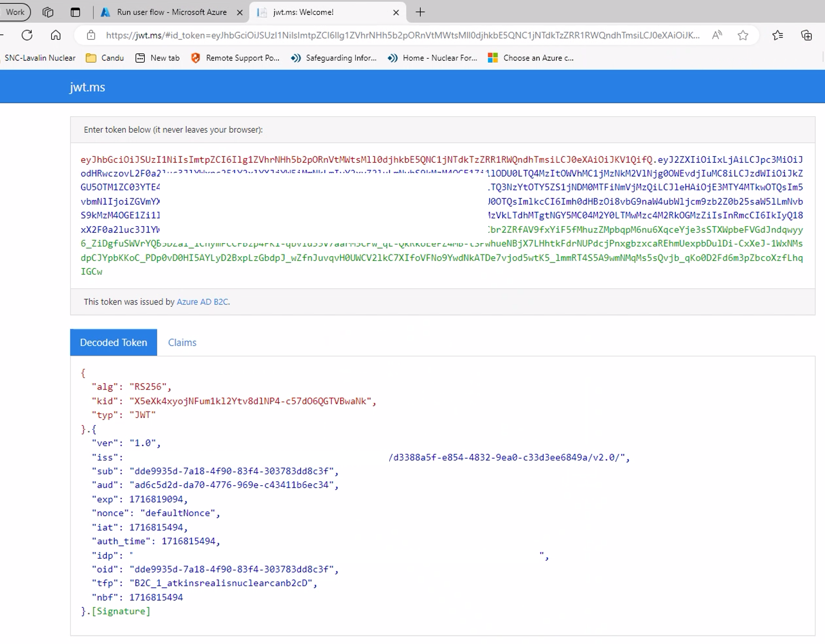
Task: Click the jwt.ms header title
Action: pos(87,87)
